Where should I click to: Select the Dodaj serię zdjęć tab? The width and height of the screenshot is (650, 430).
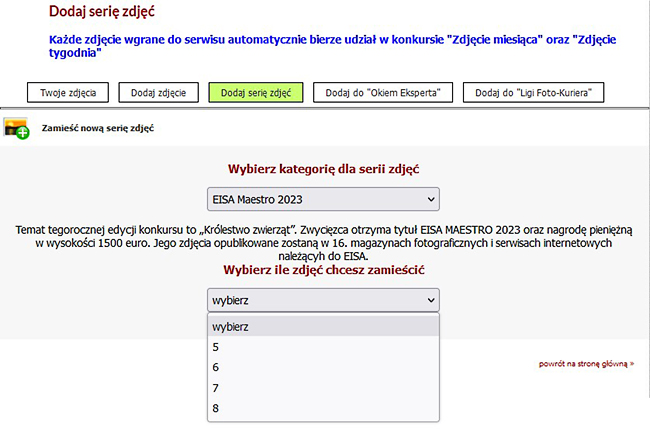pos(255,92)
